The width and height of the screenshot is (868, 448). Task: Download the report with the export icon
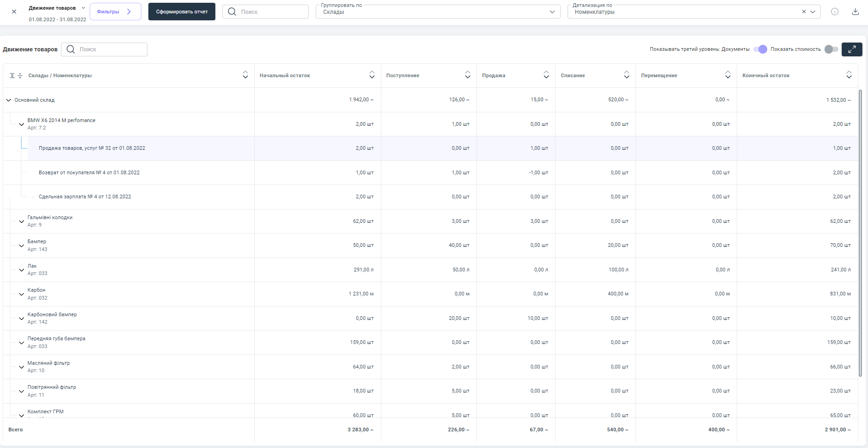tap(855, 12)
